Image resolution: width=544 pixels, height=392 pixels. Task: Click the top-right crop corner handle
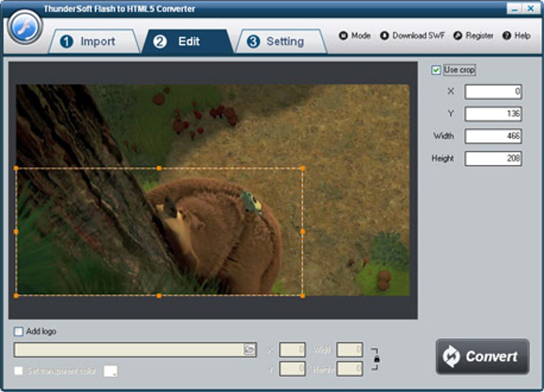pyautogui.click(x=302, y=168)
